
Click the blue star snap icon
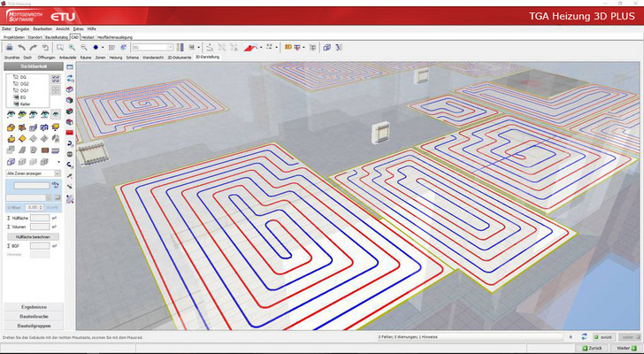(x=122, y=47)
